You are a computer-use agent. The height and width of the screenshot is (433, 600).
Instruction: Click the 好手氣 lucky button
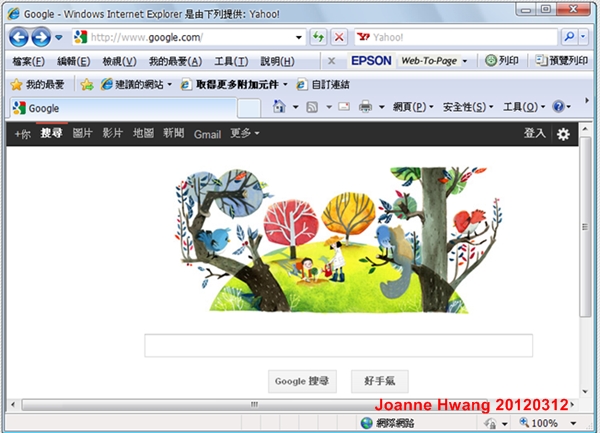click(380, 381)
